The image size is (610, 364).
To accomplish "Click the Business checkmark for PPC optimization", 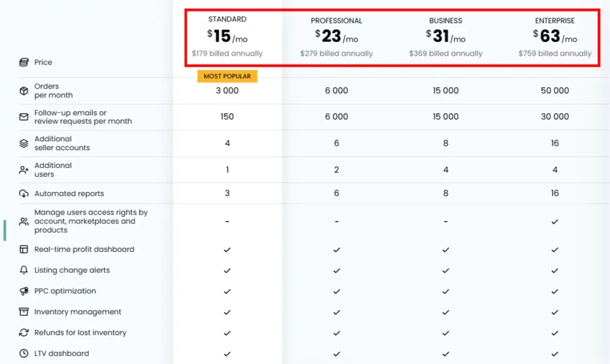I will click(446, 291).
